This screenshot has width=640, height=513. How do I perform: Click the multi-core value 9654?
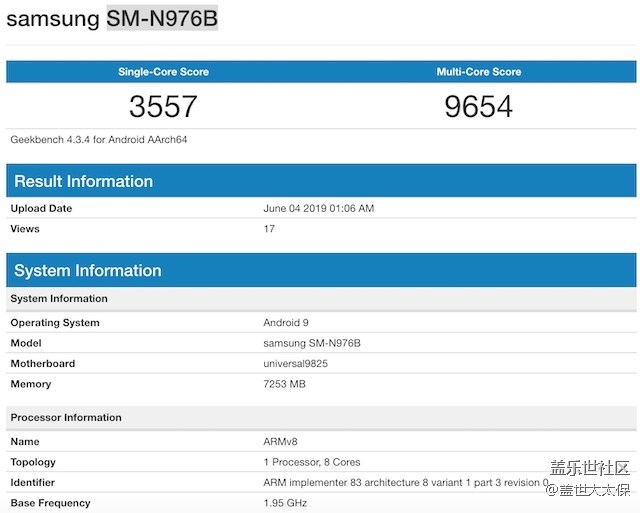[x=478, y=106]
